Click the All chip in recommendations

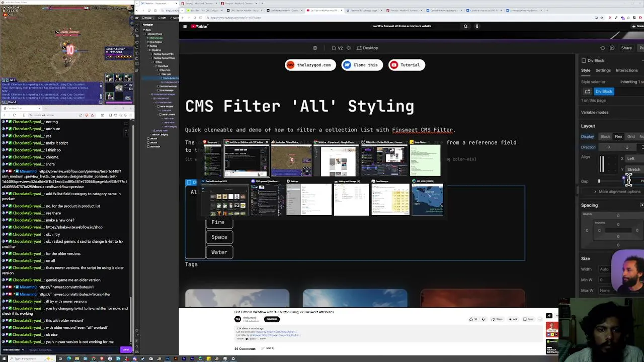pyautogui.click(x=549, y=316)
